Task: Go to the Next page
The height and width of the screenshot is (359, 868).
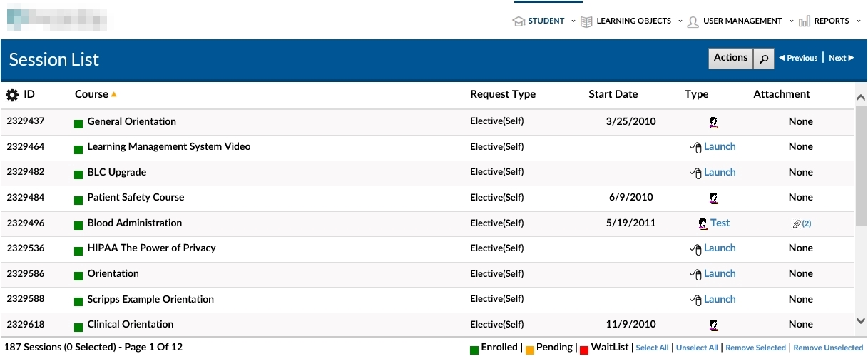Action: coord(841,59)
